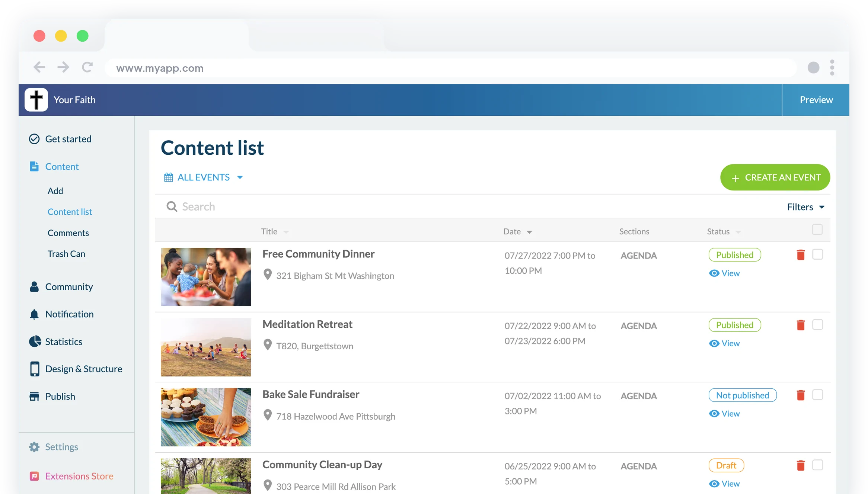868x494 pixels.
Task: Open the Extensions Store icon
Action: [x=34, y=476]
